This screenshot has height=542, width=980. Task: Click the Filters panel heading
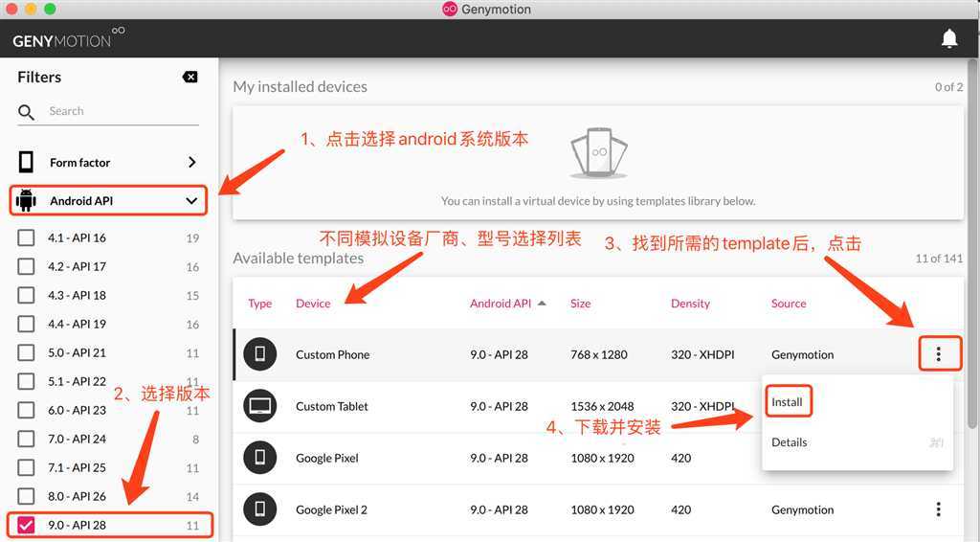pyautogui.click(x=39, y=77)
